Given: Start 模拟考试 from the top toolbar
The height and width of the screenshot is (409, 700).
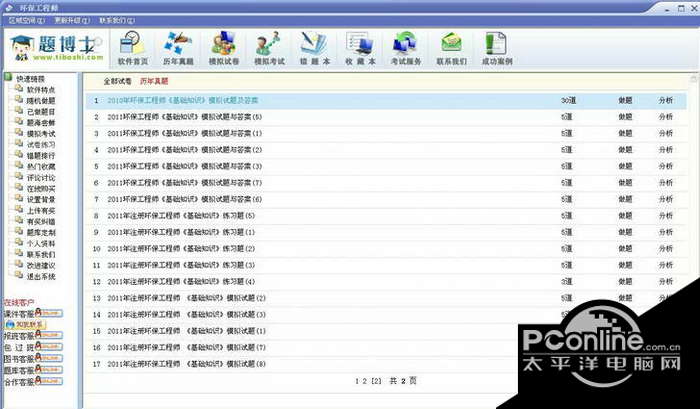Looking at the screenshot, I should (269, 48).
